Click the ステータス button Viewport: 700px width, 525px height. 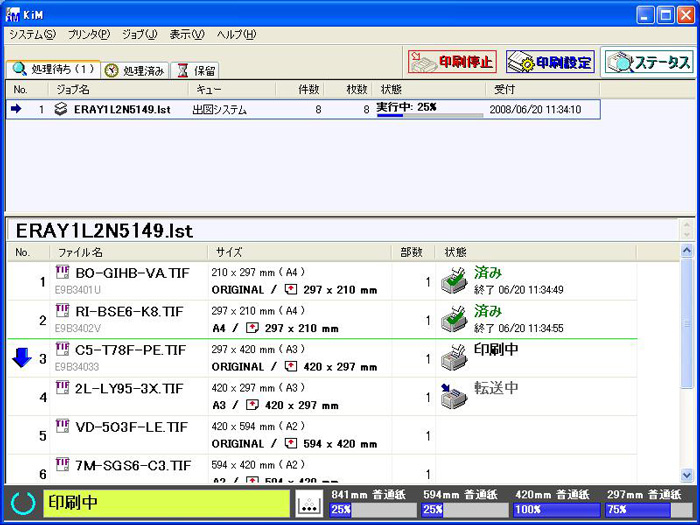pos(647,62)
